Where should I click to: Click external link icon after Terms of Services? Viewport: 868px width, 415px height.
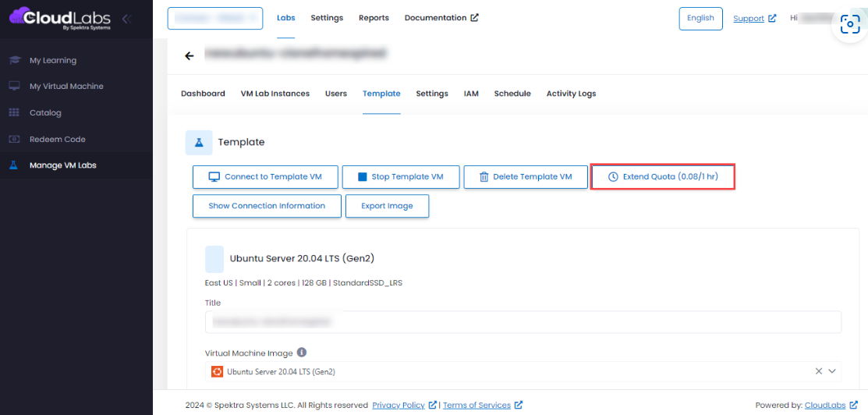coord(519,405)
